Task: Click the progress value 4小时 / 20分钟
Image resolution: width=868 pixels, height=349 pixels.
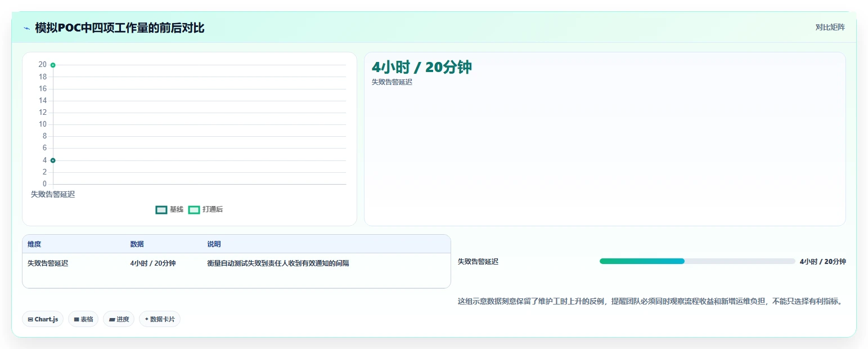Action: point(822,262)
